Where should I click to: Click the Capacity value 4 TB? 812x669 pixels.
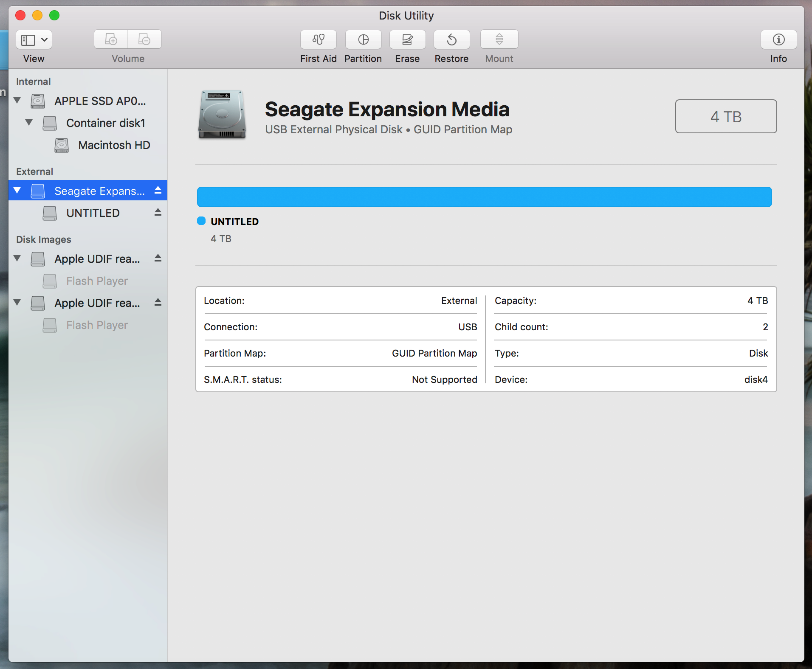[758, 301]
